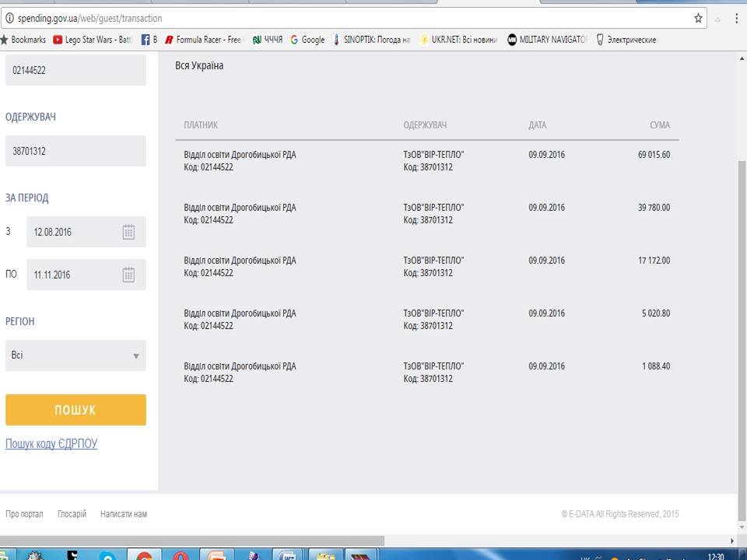The width and height of the screenshot is (747, 560).
Task: Open Facebook bookmark in bookmarks bar
Action: 149,40
